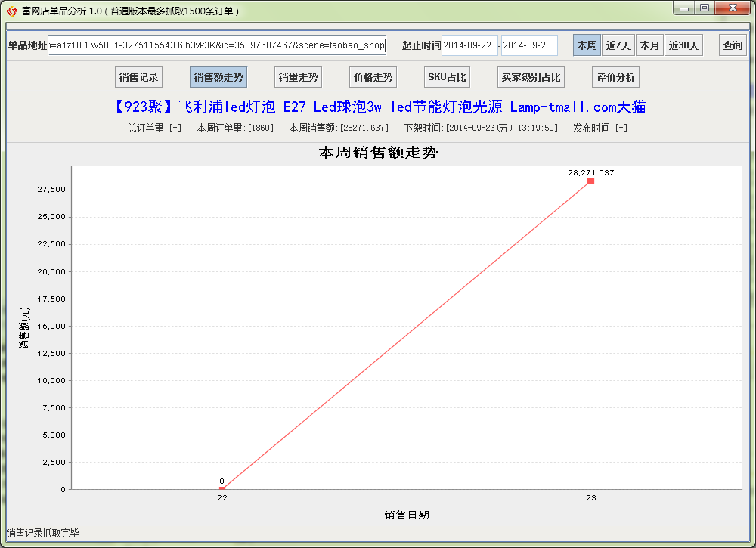Viewport: 756px width, 548px height.
Task: Click the end date field 2014-09-23
Action: click(x=529, y=45)
